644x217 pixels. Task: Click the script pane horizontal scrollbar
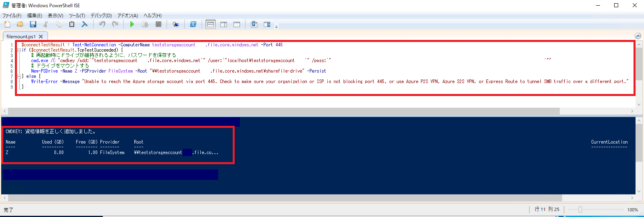(x=282, y=111)
